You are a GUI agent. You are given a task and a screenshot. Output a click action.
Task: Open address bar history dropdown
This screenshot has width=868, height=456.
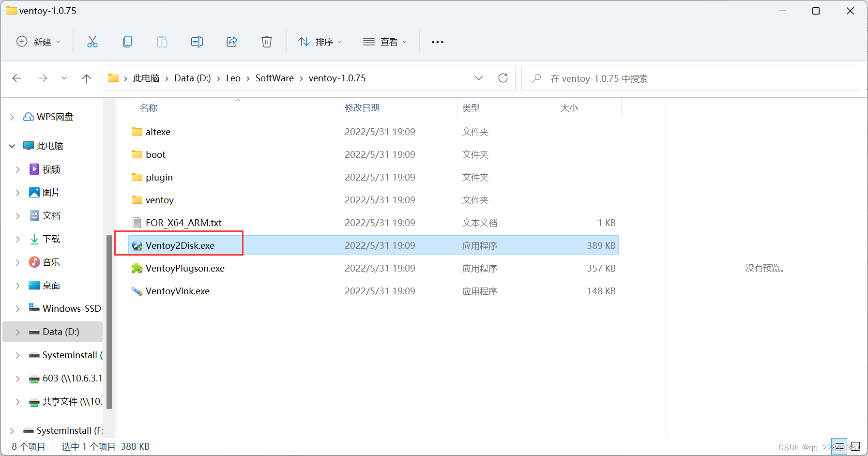[x=479, y=78]
